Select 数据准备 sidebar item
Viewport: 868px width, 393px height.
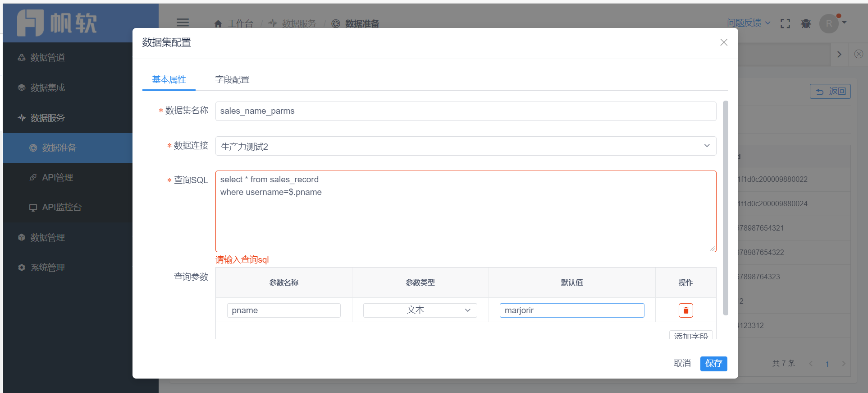click(x=68, y=148)
